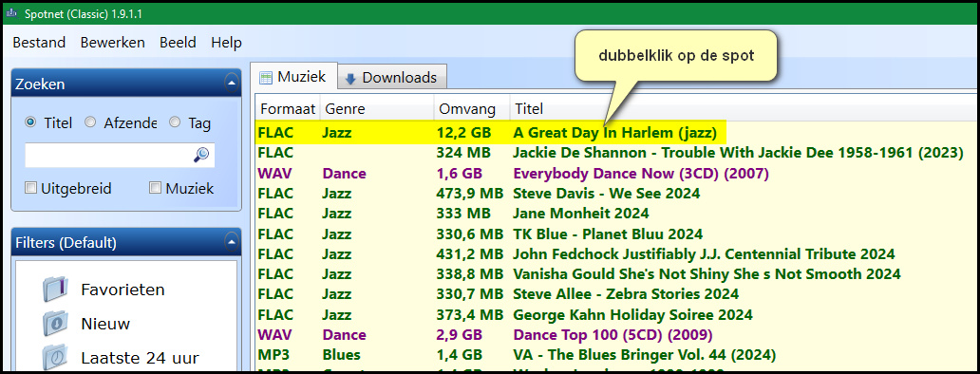Click the search magnifier icon
This screenshot has width=980, height=374.
click(201, 155)
